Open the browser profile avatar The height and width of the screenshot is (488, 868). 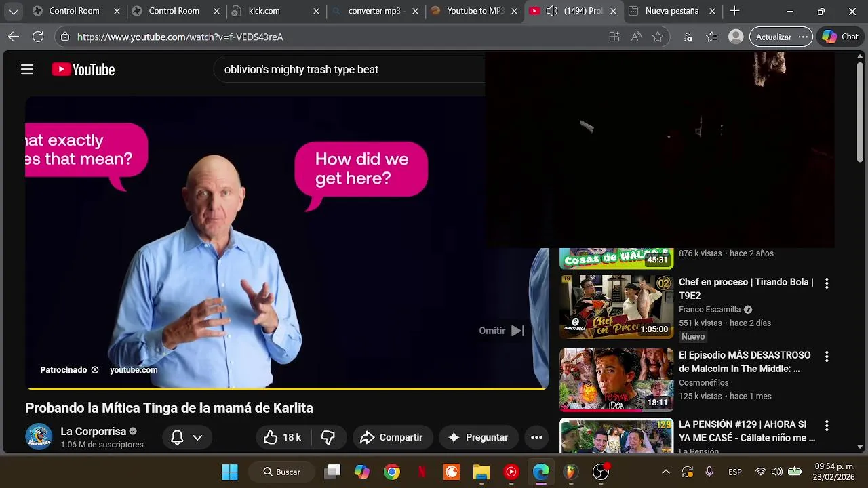pyautogui.click(x=736, y=37)
